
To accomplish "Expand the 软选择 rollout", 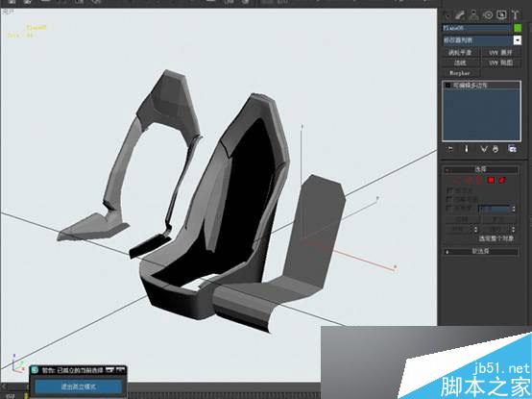I will click(x=481, y=251).
